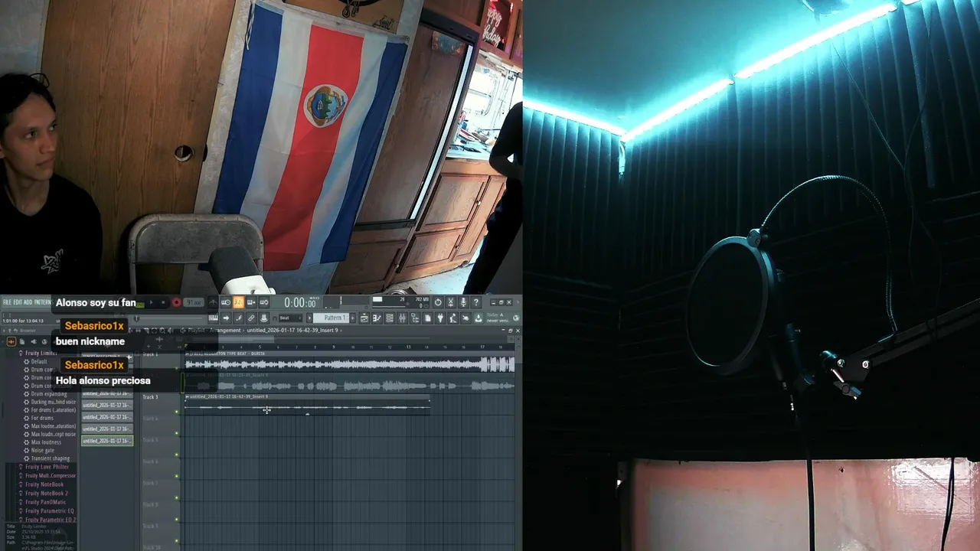
Task: Arm recording with the red record button
Action: 177,302
